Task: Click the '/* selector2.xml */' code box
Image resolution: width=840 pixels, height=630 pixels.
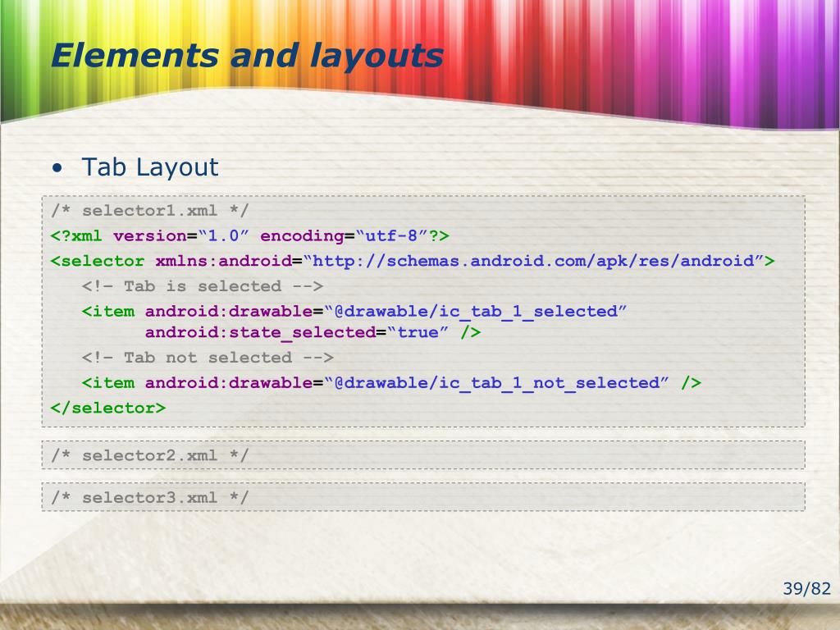Action: point(423,455)
